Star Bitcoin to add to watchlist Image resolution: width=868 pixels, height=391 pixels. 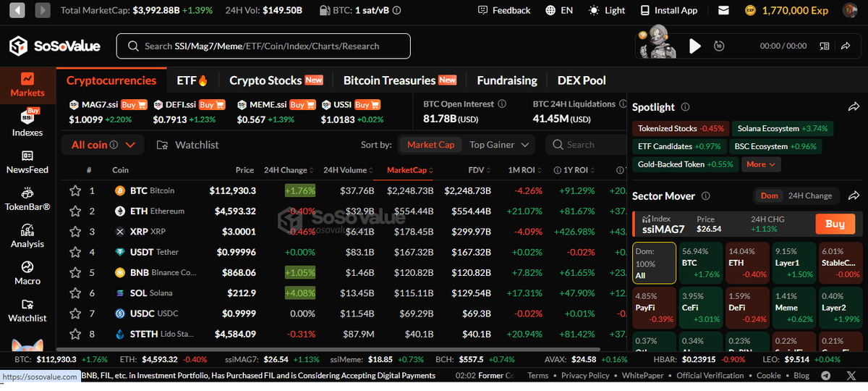(x=75, y=191)
